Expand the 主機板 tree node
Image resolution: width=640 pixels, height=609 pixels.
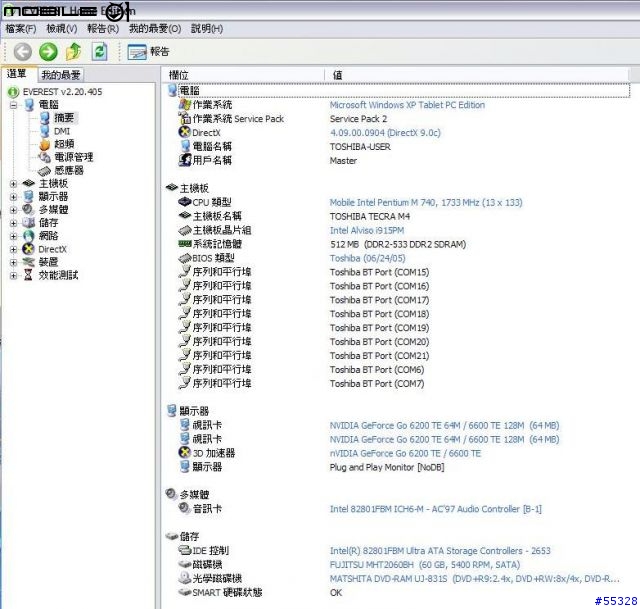(x=13, y=184)
